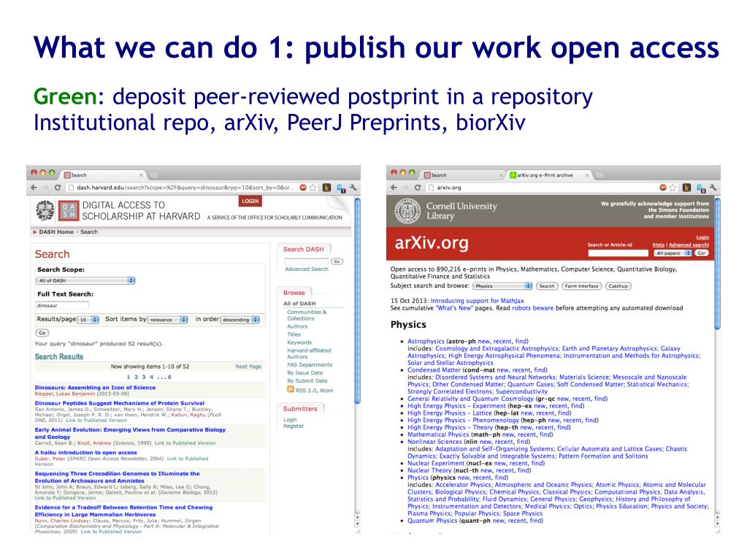Click DASH Home breadcrumb link
This screenshot has width=747, height=560.
pyautogui.click(x=56, y=232)
